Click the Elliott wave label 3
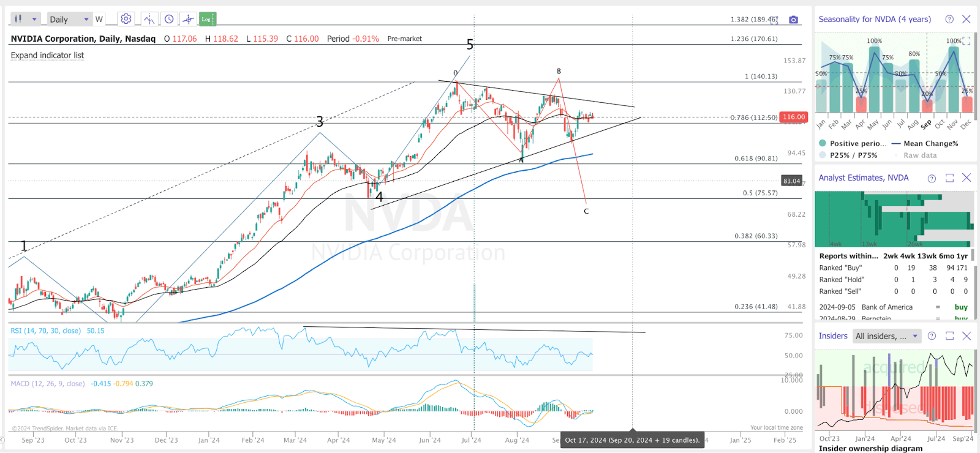The height and width of the screenshot is (453, 980). click(320, 122)
